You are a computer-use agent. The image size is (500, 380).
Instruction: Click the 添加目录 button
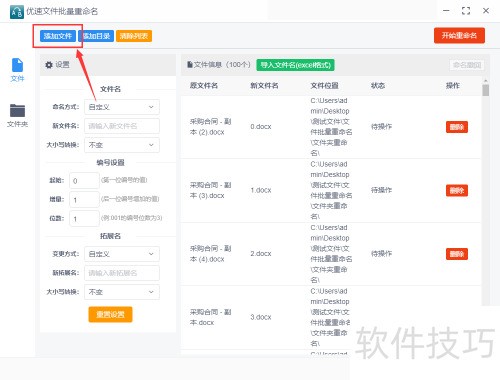(x=96, y=36)
